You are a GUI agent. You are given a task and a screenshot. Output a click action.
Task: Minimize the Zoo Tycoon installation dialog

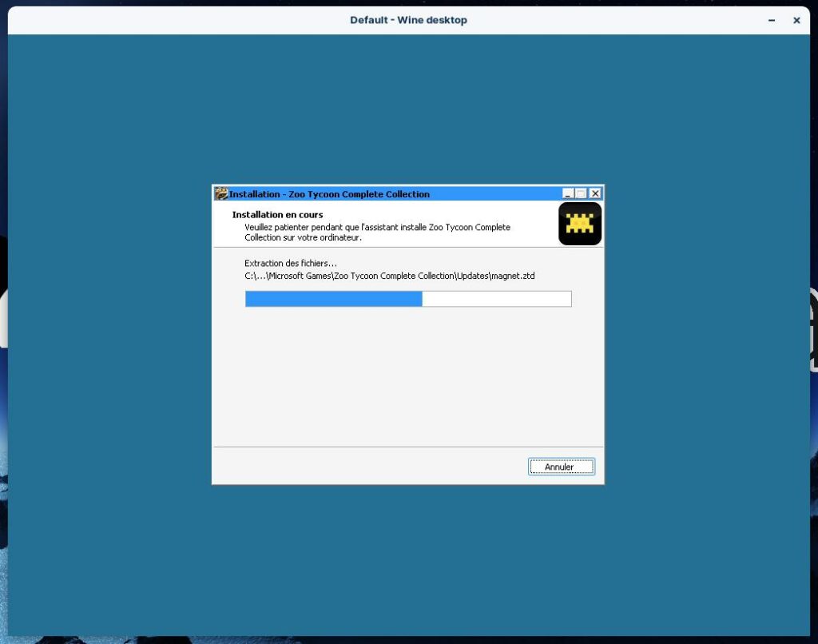coord(568,193)
